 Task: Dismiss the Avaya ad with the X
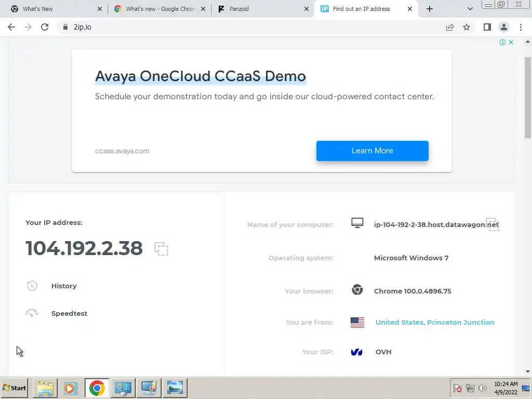511,43
